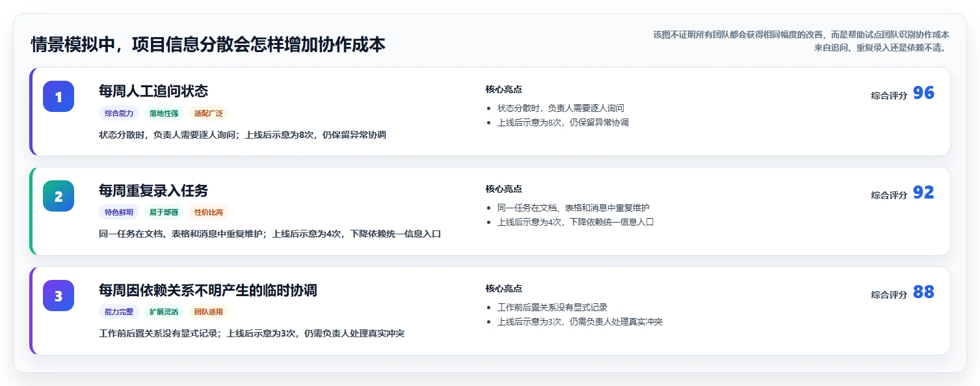980x386 pixels.
Task: Select the 易于部署 tag
Action: pos(164,212)
